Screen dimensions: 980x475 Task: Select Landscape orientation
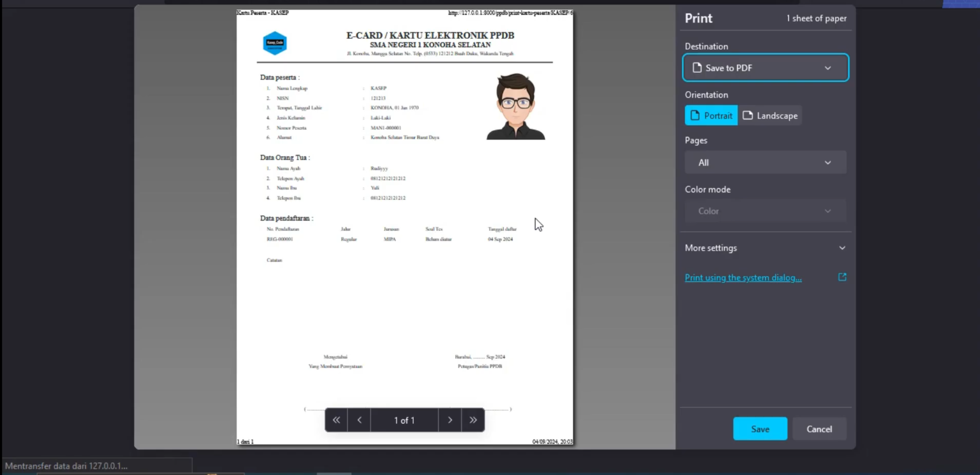(770, 115)
